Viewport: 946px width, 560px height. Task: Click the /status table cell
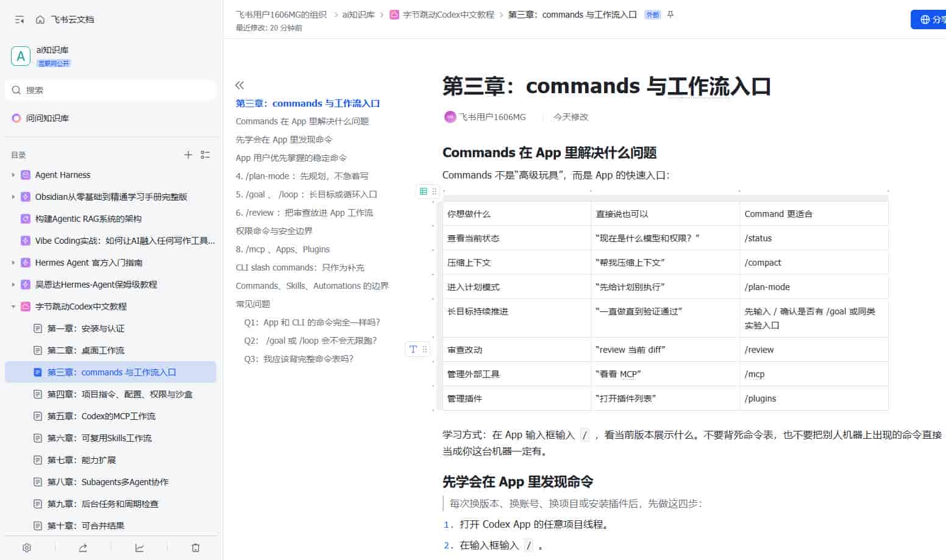click(x=814, y=238)
